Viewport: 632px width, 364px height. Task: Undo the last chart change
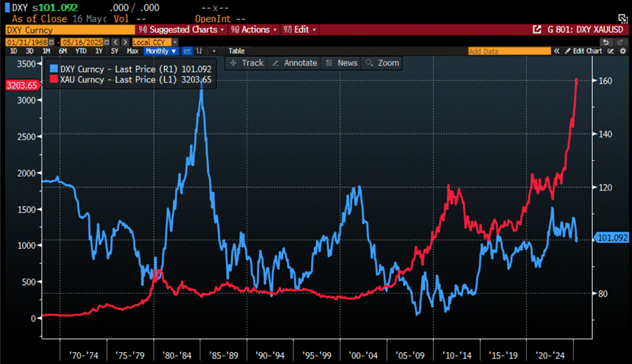606,42
